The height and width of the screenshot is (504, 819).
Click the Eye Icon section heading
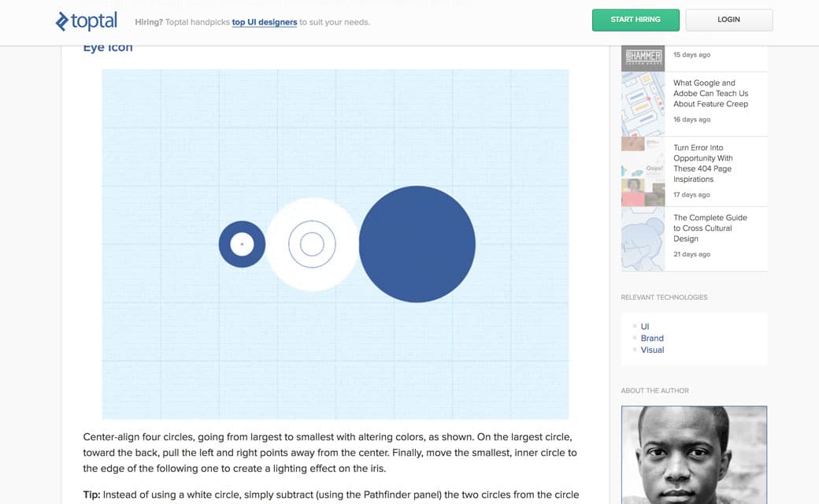point(108,48)
